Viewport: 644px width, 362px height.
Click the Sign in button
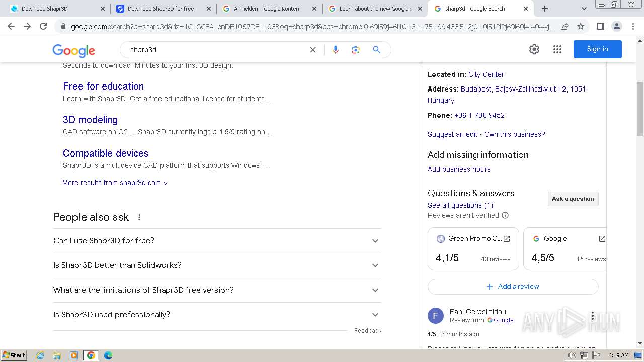(x=597, y=49)
